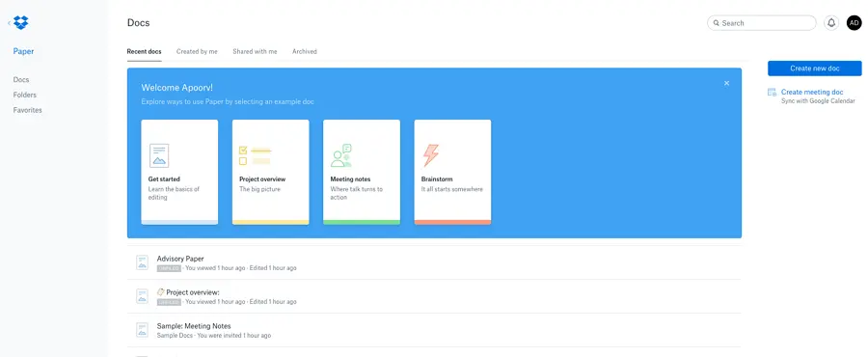Switch to the Shared with me tab
The height and width of the screenshot is (357, 868).
pos(255,51)
